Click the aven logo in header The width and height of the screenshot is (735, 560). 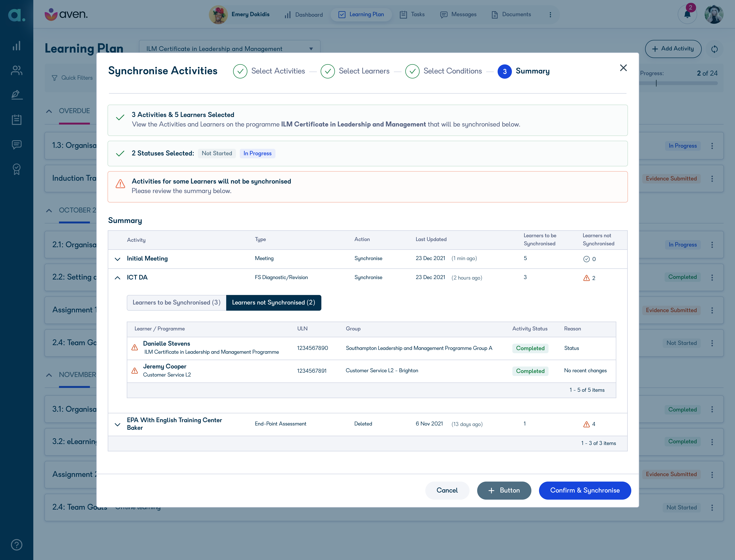66,14
